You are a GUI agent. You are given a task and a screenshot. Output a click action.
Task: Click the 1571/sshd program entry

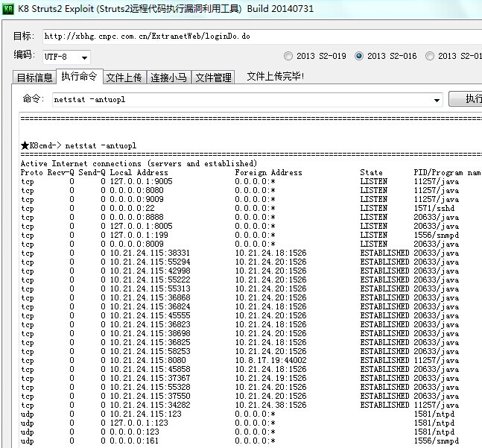[x=434, y=208]
